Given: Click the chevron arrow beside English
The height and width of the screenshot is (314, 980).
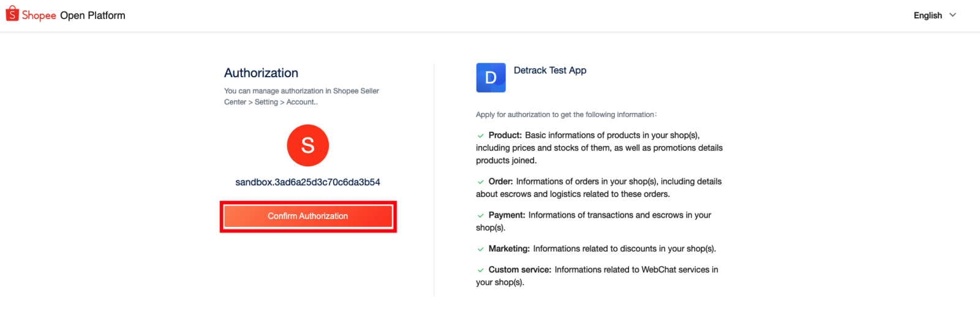Looking at the screenshot, I should point(952,15).
